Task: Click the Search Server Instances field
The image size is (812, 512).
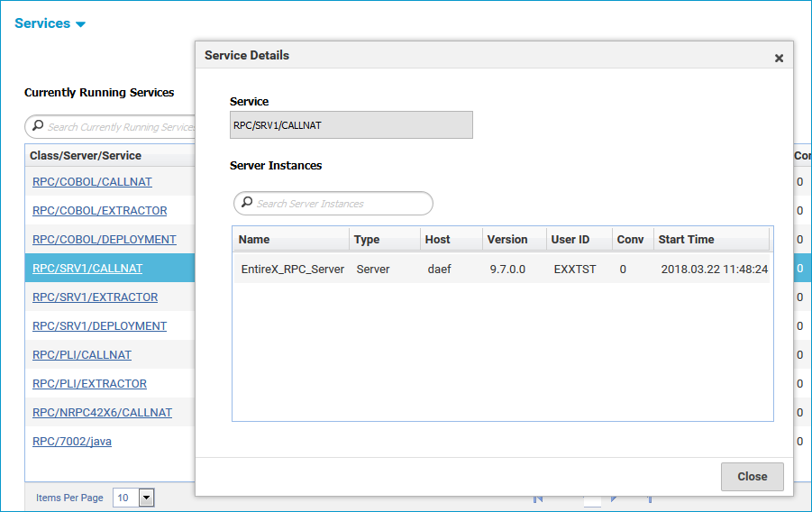Action: point(333,203)
